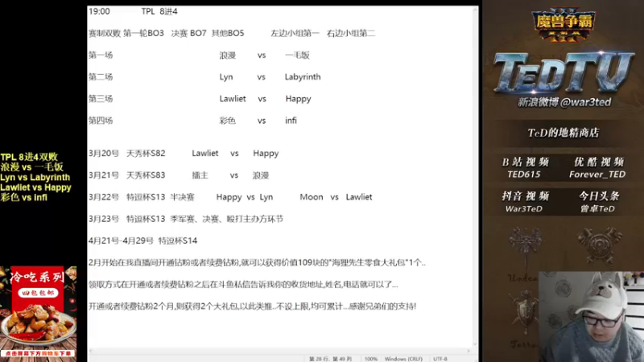
Task: Click '第二场' match row label
Action: (x=101, y=76)
